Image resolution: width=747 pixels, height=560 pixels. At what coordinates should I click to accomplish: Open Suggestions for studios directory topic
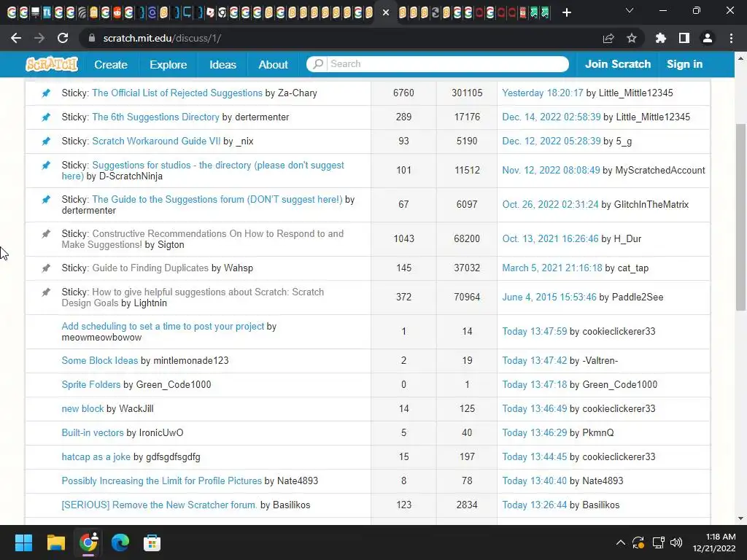tap(203, 171)
